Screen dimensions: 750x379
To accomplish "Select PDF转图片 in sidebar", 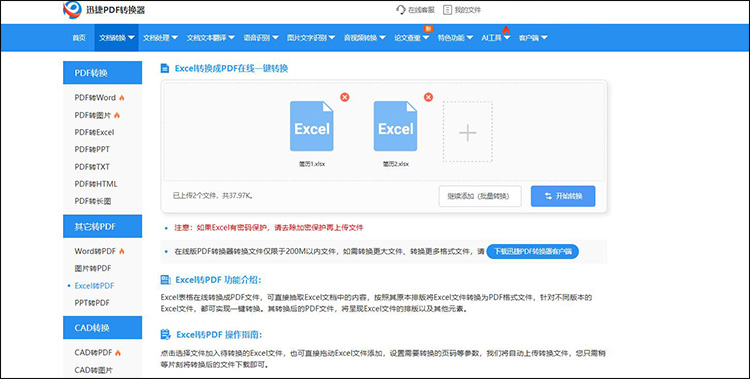I will 93,115.
